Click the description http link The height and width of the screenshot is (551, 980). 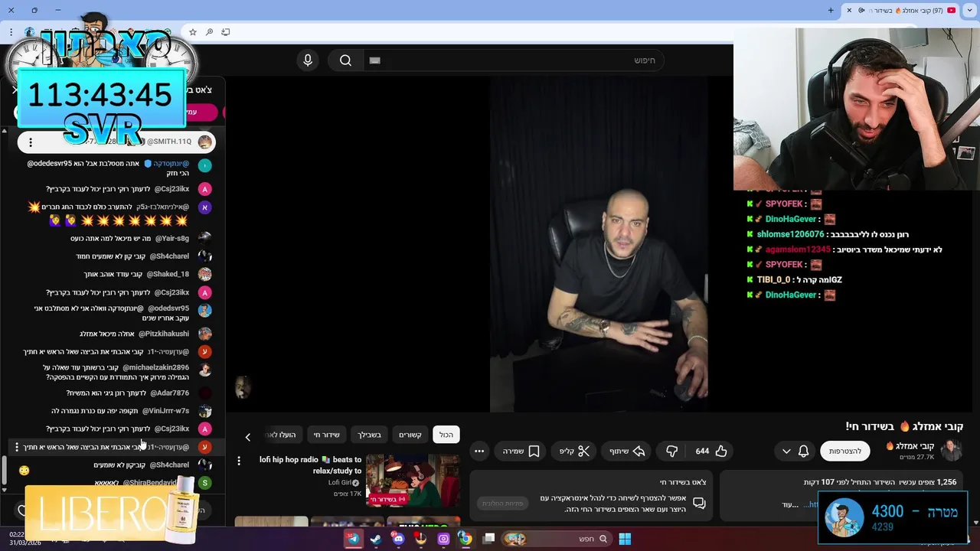coord(810,505)
